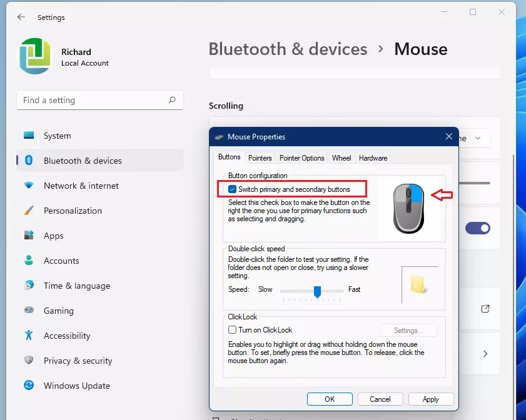Uncheck Switch primary and secondary buttons
526x420 pixels.
232,189
